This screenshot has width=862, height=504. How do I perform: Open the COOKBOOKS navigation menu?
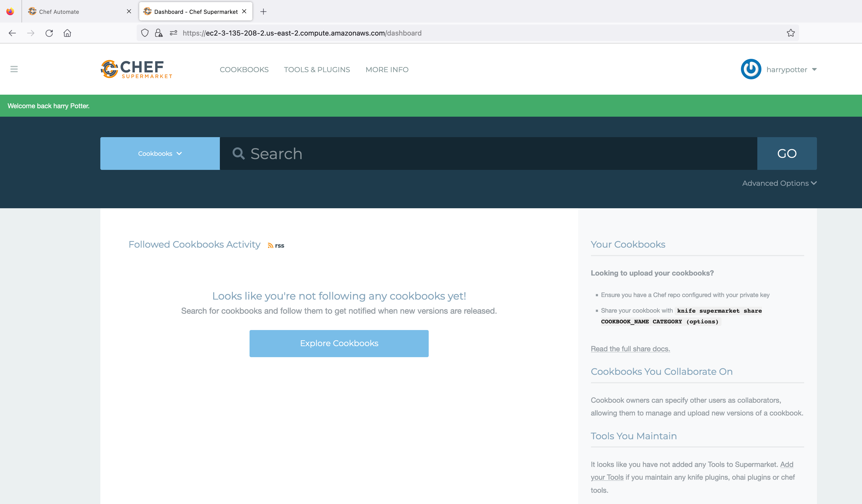(244, 70)
